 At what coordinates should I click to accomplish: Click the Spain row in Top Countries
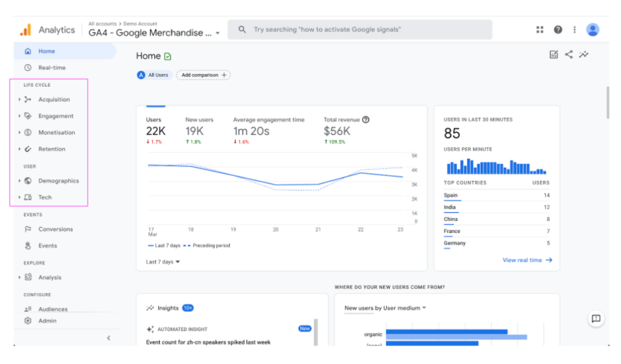pyautogui.click(x=497, y=196)
